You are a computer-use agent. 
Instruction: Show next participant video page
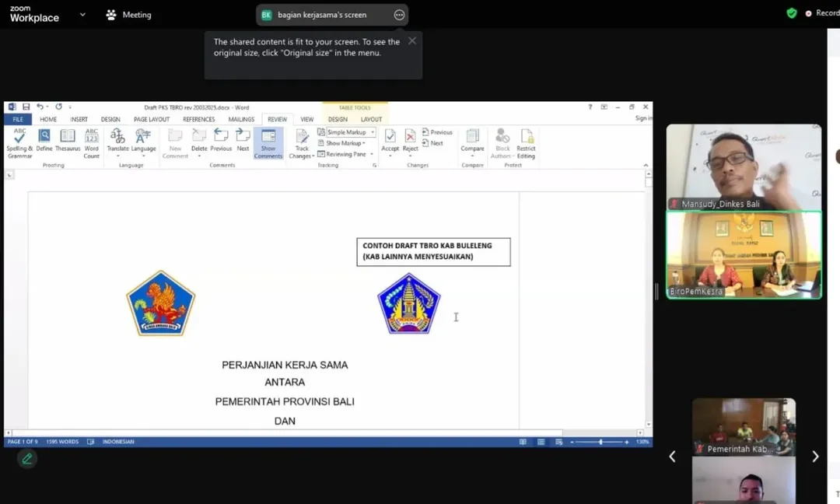[815, 457]
